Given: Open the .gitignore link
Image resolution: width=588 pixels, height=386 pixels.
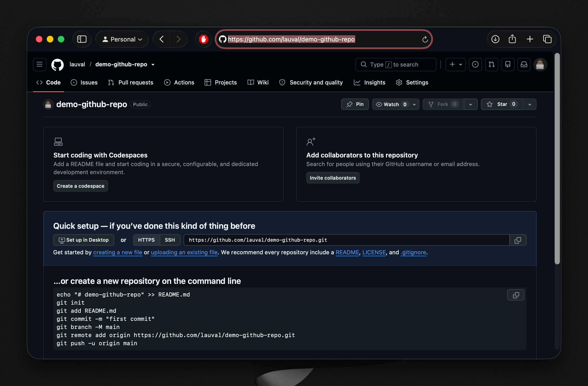Looking at the screenshot, I should tap(413, 252).
